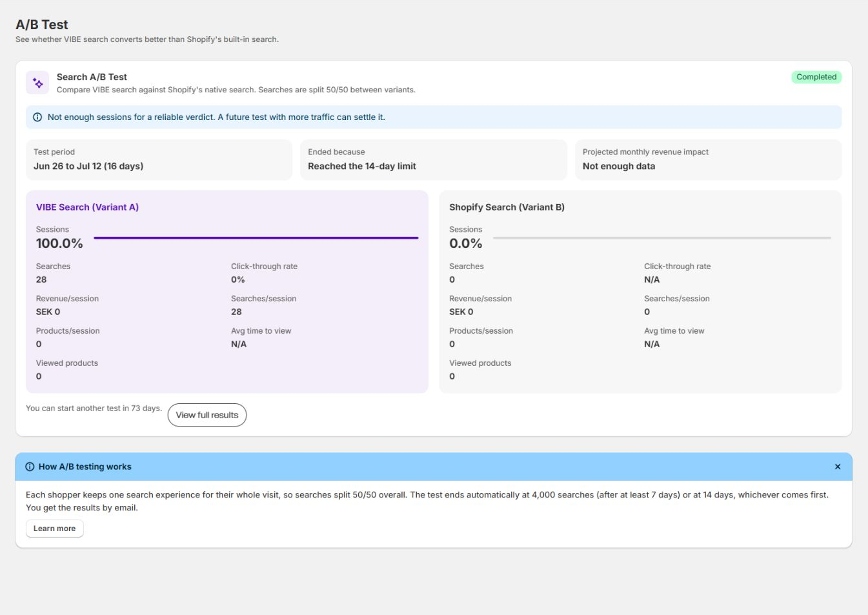Click the How A/B testing works heading
The height and width of the screenshot is (615, 868).
click(x=85, y=467)
